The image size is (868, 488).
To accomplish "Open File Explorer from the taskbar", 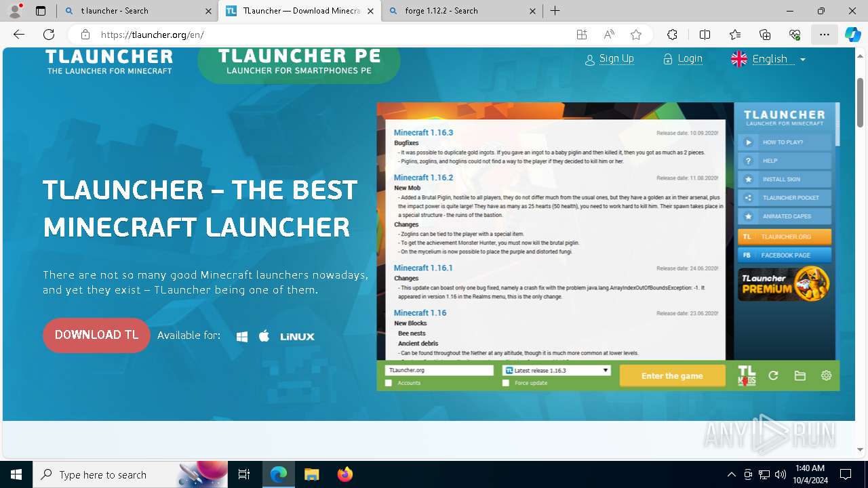I will [x=312, y=474].
